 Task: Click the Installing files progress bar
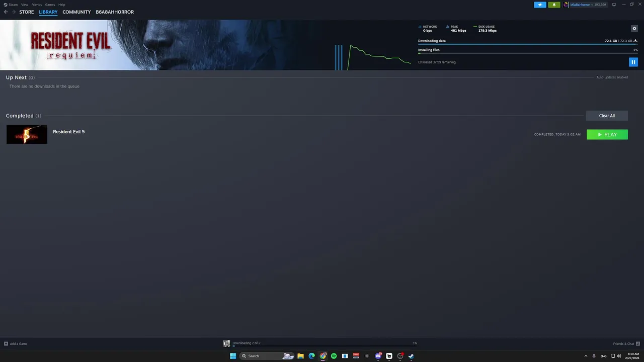coord(528,53)
